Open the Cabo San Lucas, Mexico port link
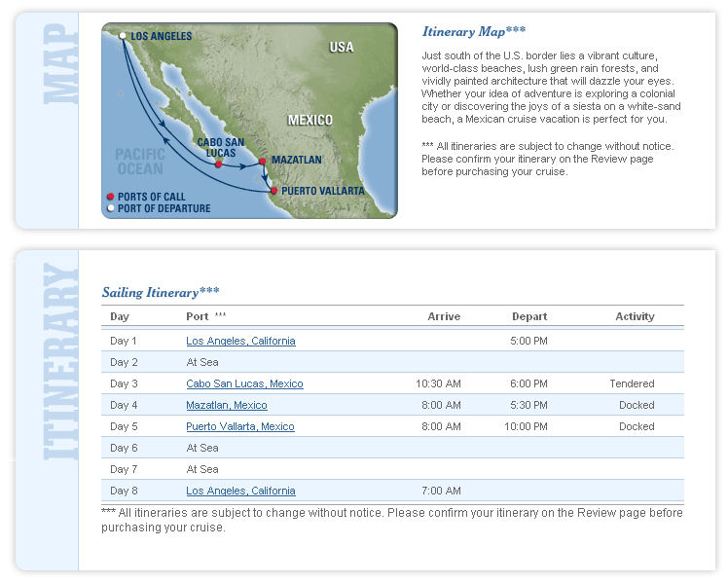 (244, 384)
